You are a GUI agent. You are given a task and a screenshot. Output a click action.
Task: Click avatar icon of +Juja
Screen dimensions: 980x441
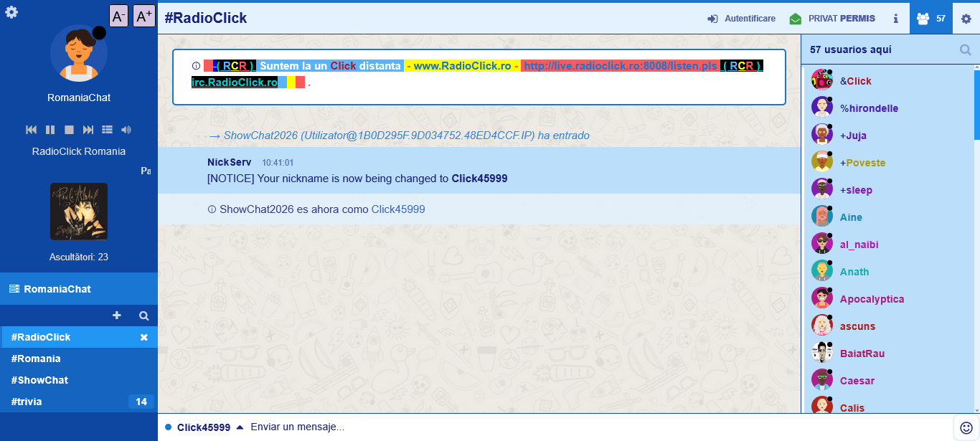point(821,135)
